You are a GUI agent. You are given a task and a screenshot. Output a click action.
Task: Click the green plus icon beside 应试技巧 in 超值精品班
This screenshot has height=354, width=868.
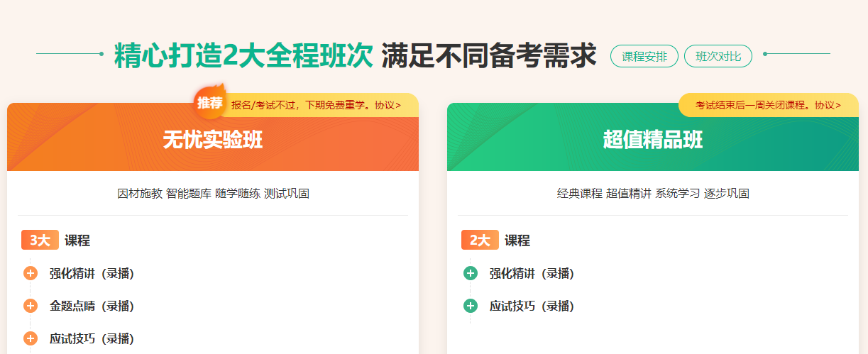[471, 306]
